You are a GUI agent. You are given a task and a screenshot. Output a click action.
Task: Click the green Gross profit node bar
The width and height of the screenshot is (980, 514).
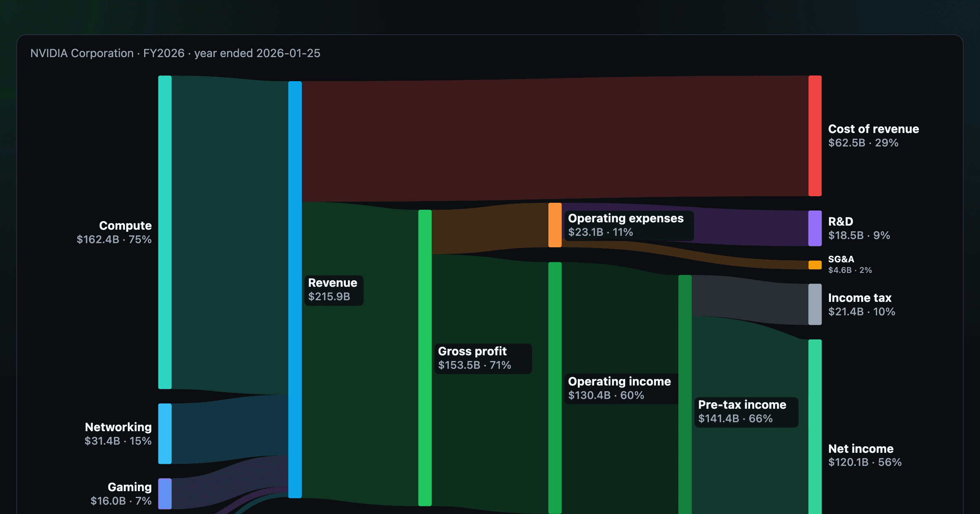(425, 358)
